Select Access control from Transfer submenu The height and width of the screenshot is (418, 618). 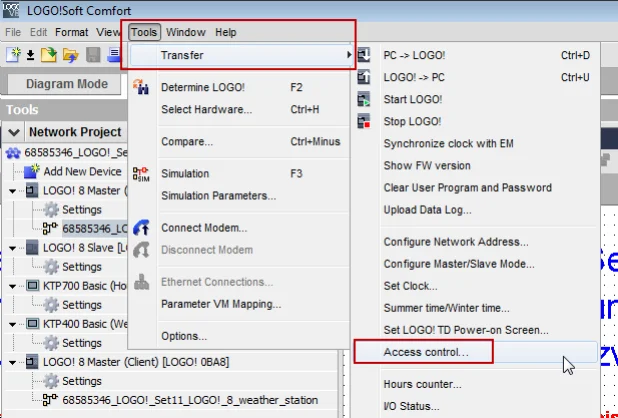click(425, 352)
